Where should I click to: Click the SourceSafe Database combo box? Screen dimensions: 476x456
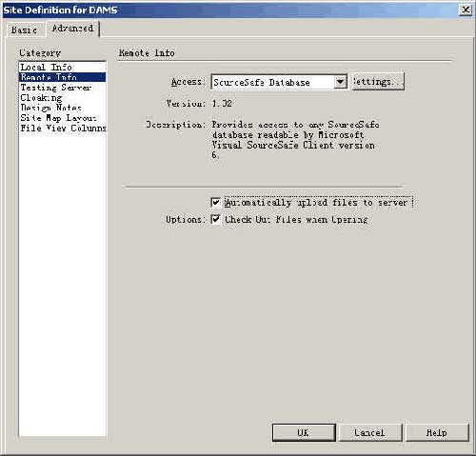[x=279, y=82]
